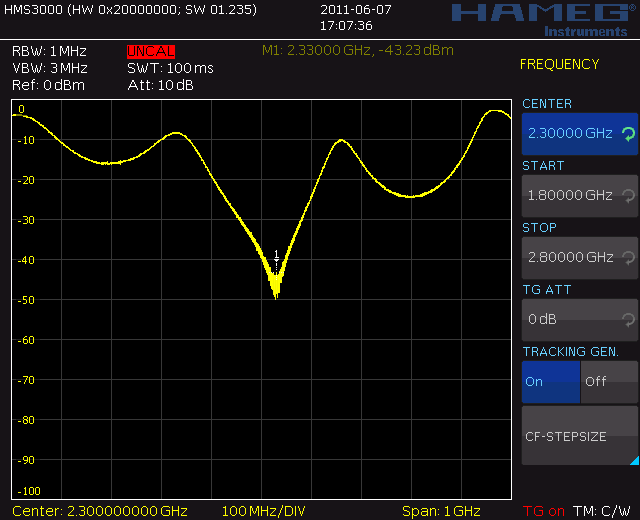Screen dimensions: 640x520
Task: Click the M1 marker readout text
Action: [357, 50]
